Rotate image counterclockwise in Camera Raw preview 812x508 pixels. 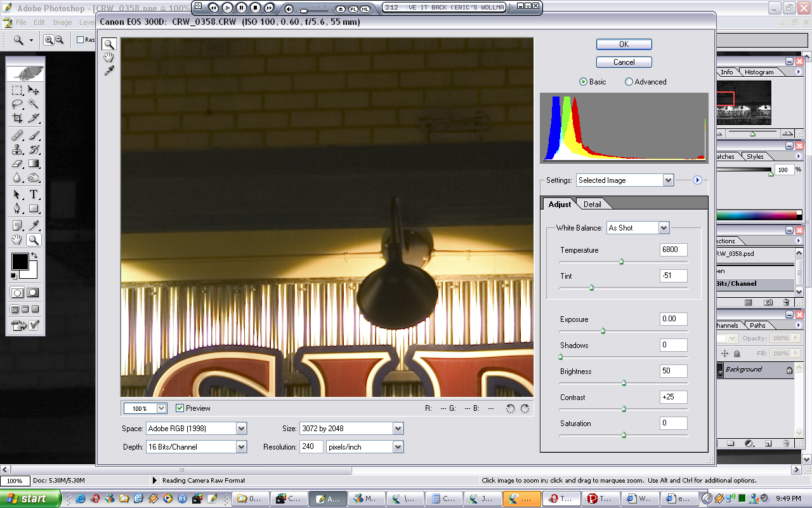tap(510, 408)
